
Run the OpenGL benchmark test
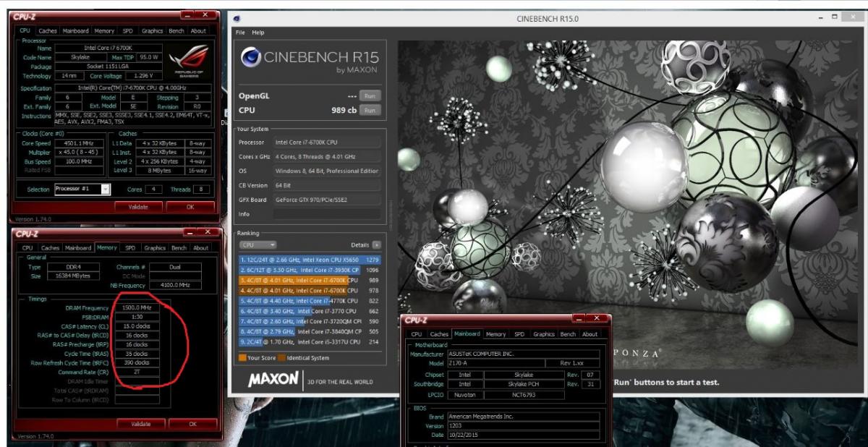click(x=370, y=95)
